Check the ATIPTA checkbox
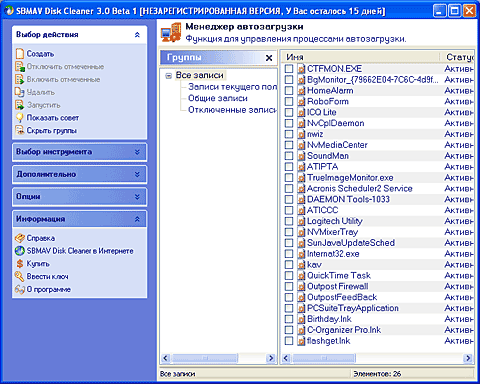 point(289,167)
